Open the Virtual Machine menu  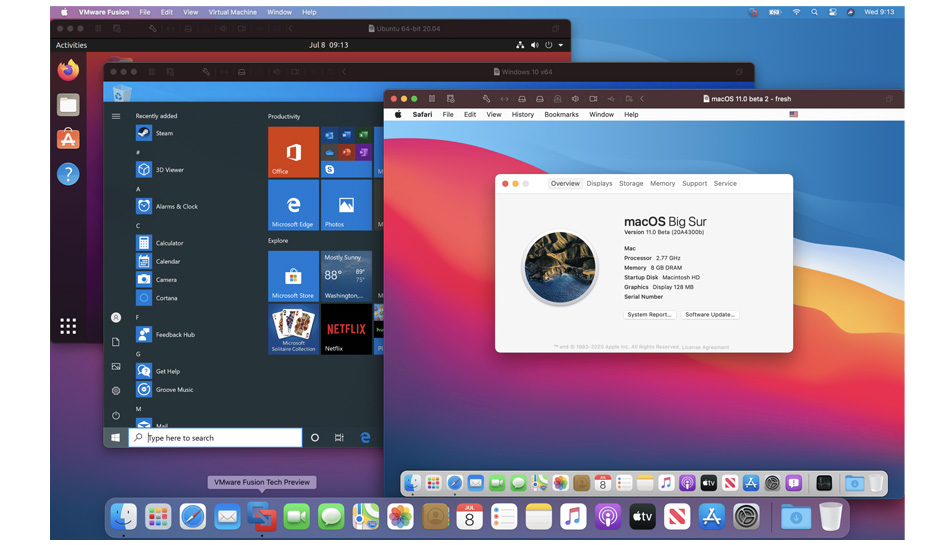tap(232, 12)
